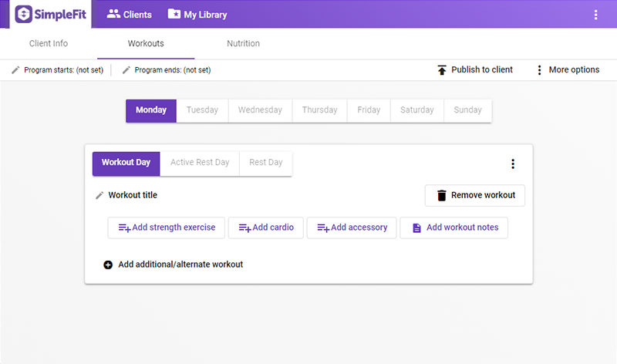Select the Rest Day option

tap(265, 163)
